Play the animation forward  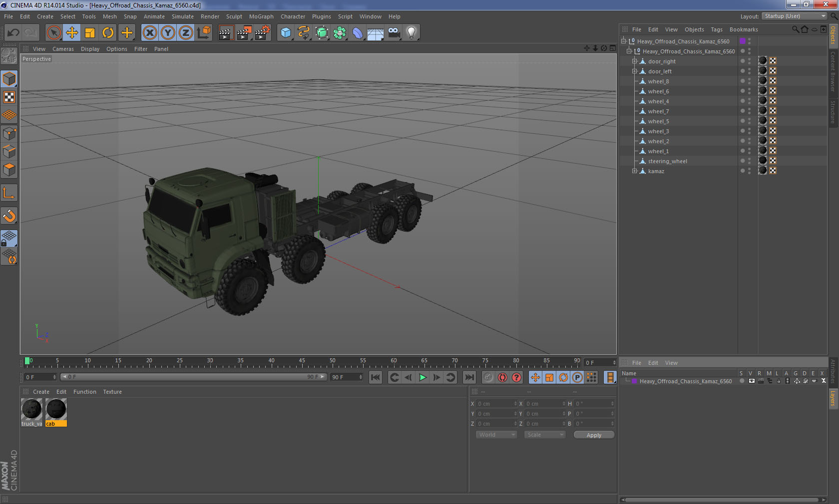(422, 377)
